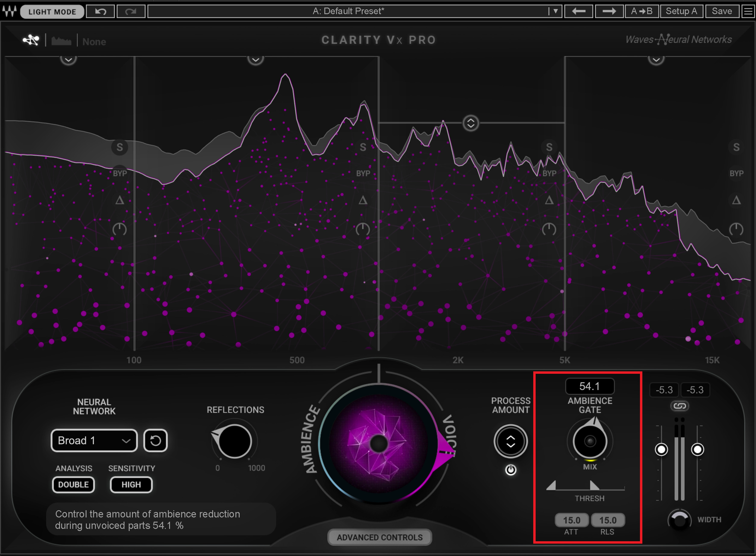Reset the neural network with circular arrow
The image size is (756, 556).
(x=155, y=441)
